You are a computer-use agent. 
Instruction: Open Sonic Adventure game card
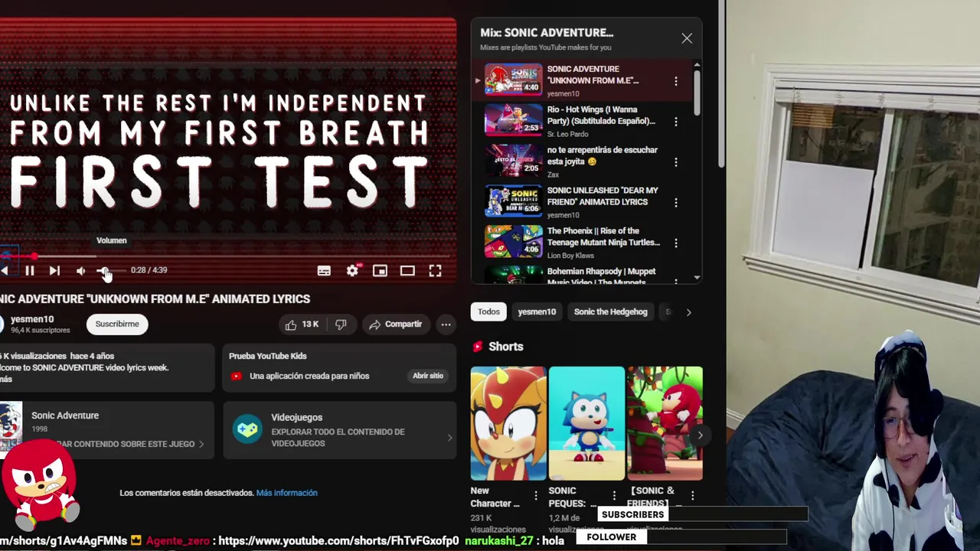click(107, 429)
